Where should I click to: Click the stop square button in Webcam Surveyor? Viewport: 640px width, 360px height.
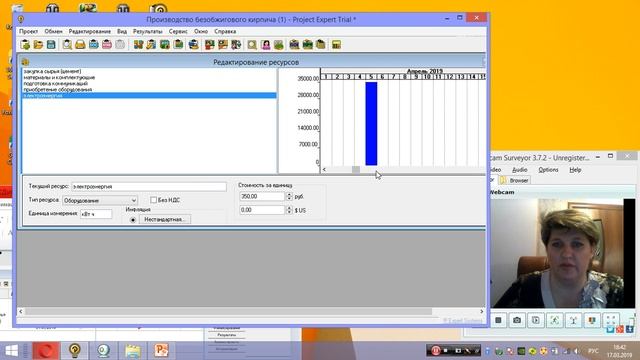(x=498, y=320)
